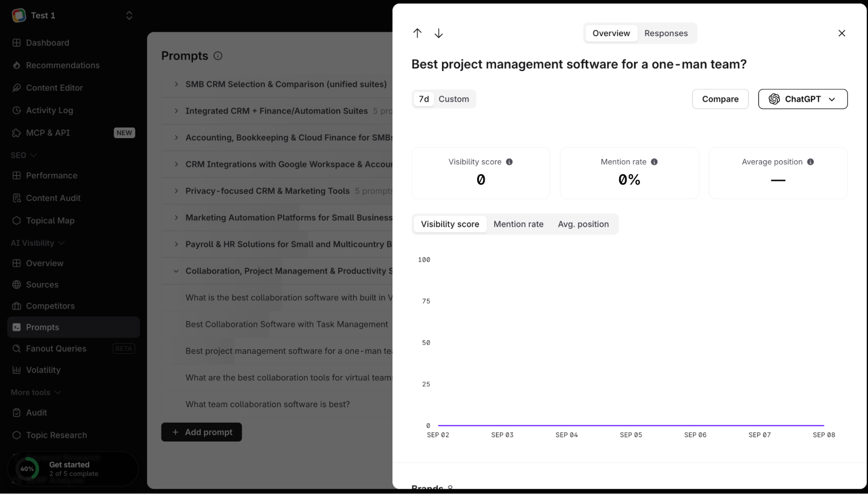
Task: Close the prompt detail panel
Action: (x=842, y=33)
